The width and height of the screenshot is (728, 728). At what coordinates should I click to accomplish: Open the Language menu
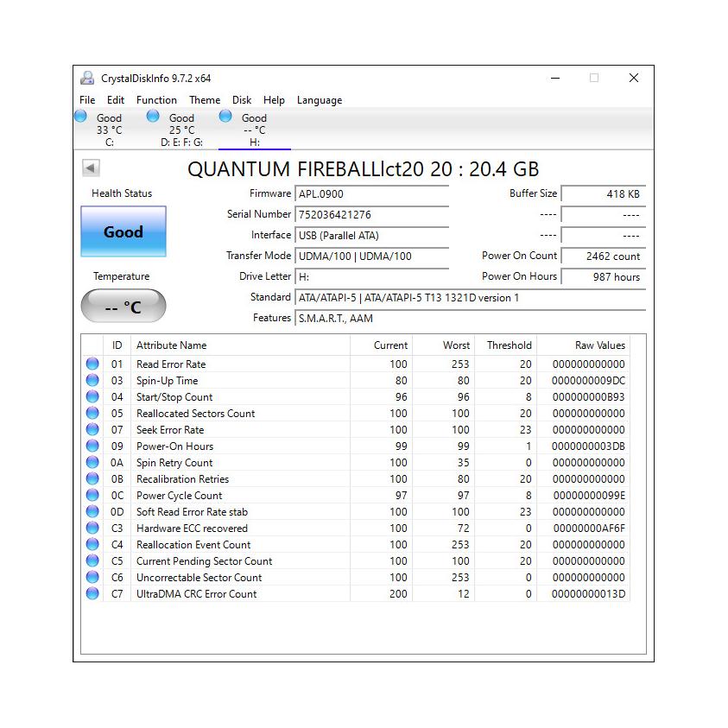point(320,100)
